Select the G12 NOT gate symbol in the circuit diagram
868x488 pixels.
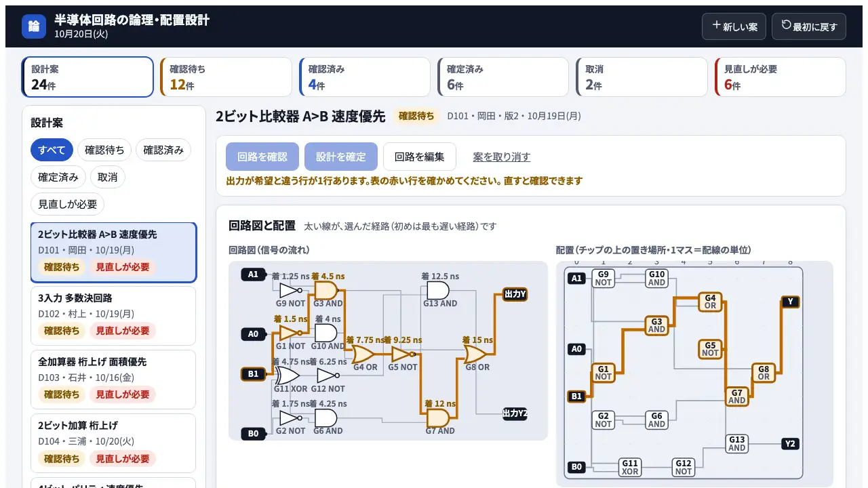point(328,375)
